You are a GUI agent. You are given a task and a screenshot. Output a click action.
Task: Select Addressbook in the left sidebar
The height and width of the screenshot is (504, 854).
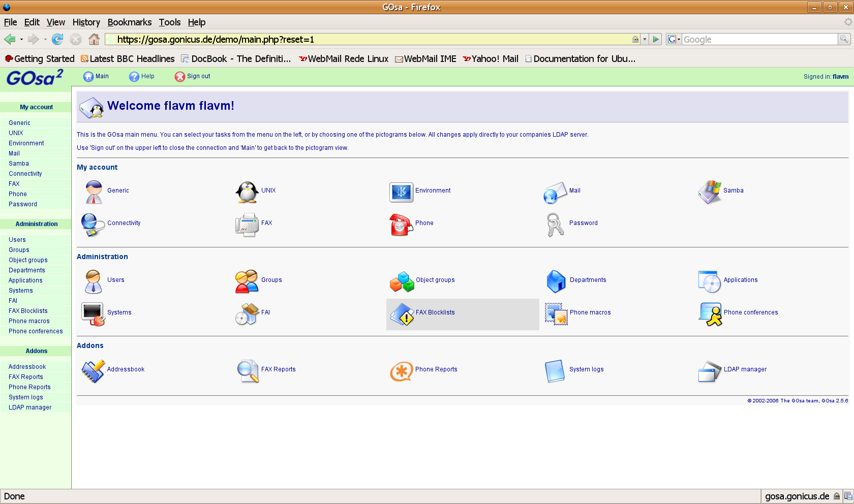(x=27, y=367)
